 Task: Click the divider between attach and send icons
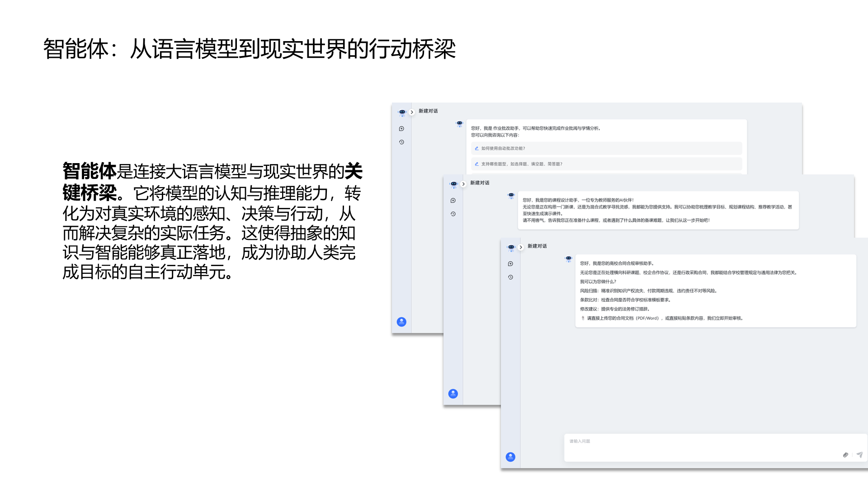click(x=852, y=455)
